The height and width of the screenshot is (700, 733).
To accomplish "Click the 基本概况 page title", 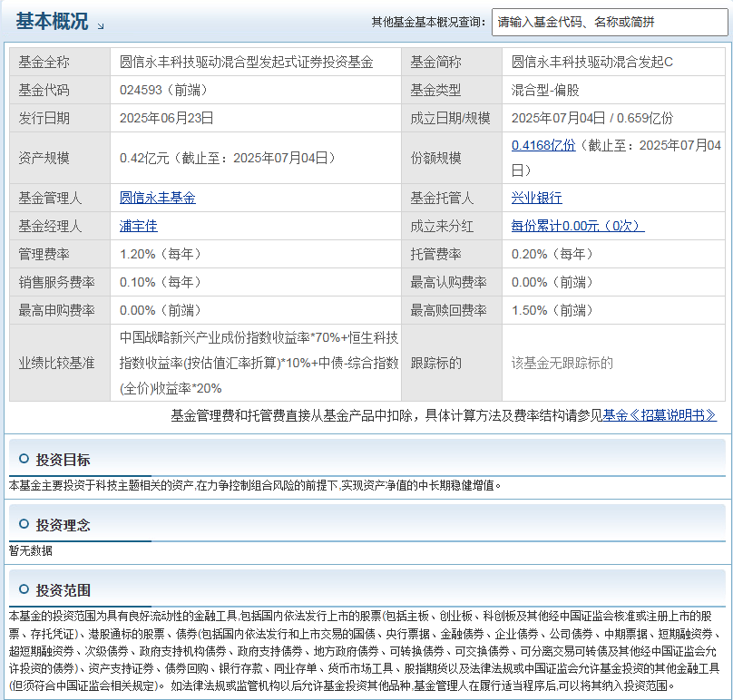I will pyautogui.click(x=52, y=21).
